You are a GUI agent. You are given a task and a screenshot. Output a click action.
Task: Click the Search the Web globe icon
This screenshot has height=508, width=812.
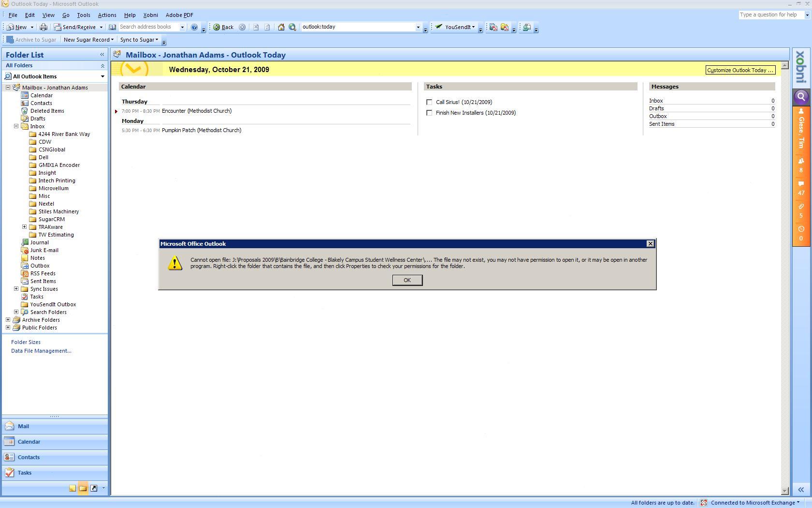292,27
